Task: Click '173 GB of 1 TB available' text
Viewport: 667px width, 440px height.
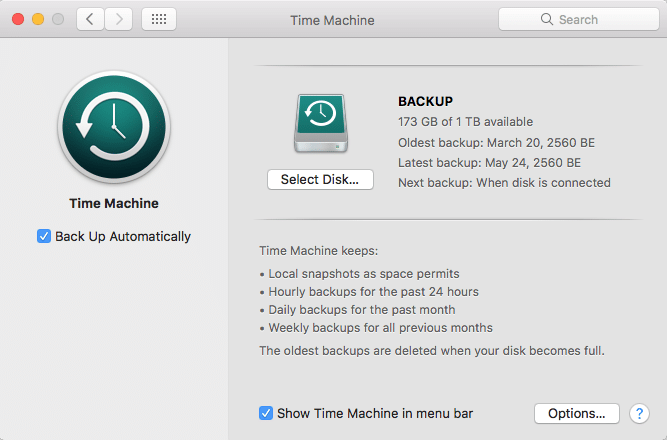Action: tap(465, 122)
